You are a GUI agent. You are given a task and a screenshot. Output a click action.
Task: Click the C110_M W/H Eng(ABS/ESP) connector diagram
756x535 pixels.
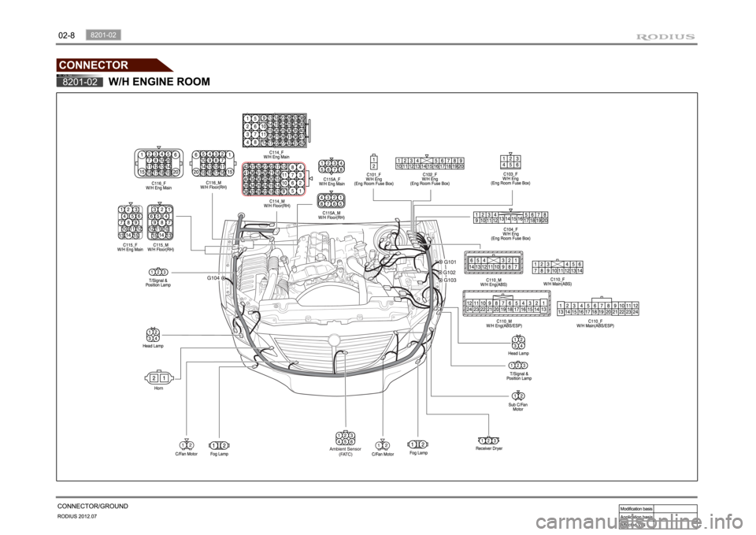506,303
